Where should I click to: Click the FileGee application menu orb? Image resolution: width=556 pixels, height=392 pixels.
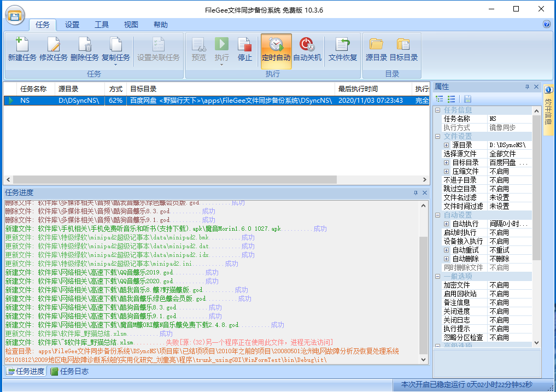[x=15, y=16]
